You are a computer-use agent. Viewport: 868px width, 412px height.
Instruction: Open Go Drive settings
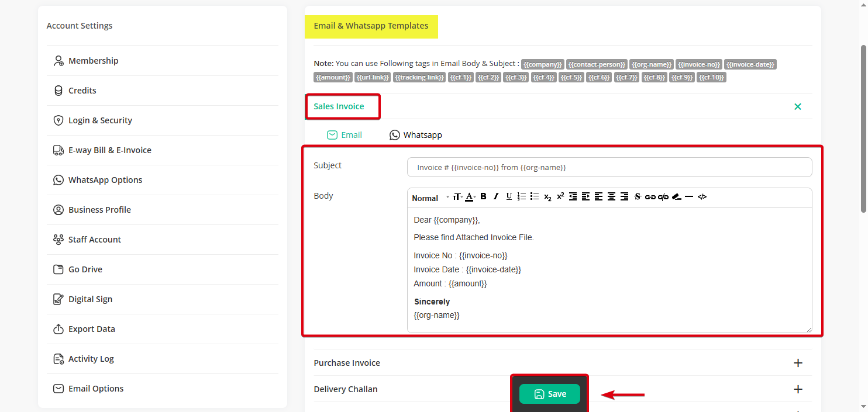pos(163,269)
